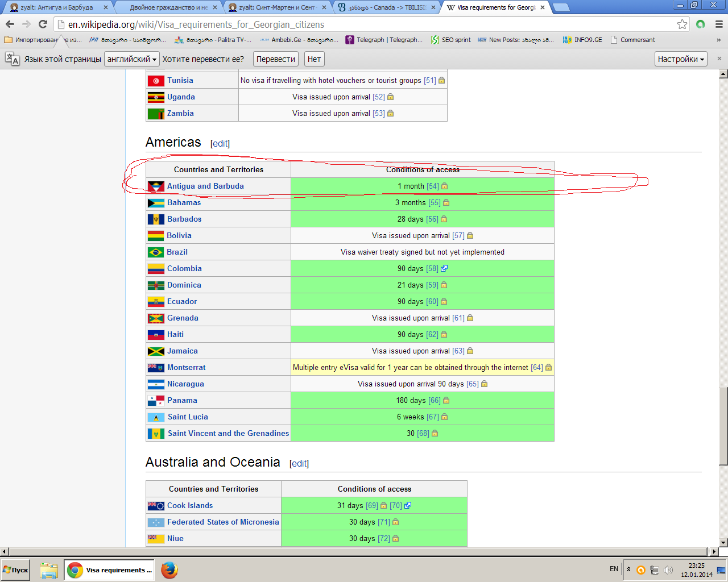This screenshot has height=582, width=728.
Task: Switch to the Двойное гражданство tab
Action: coord(169,7)
